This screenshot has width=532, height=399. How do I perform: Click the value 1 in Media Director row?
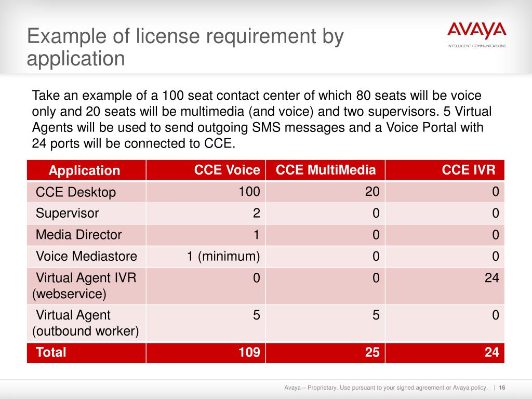[x=257, y=234]
